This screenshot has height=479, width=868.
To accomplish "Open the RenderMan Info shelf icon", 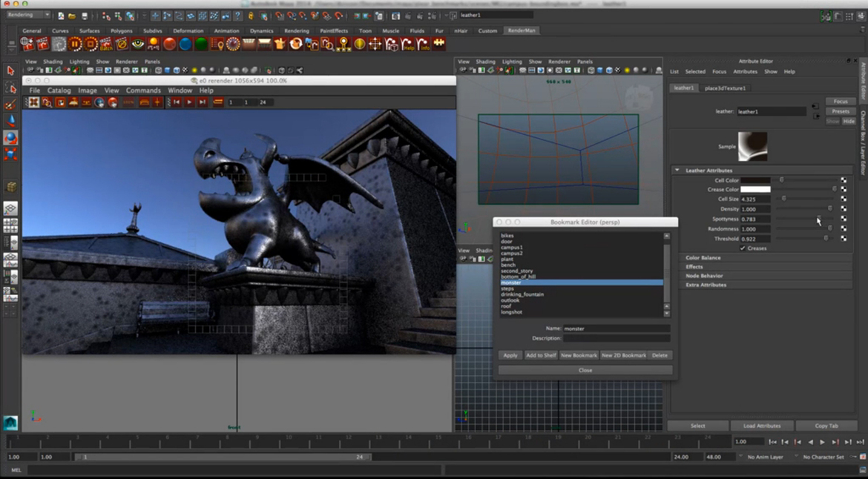I will [424, 44].
